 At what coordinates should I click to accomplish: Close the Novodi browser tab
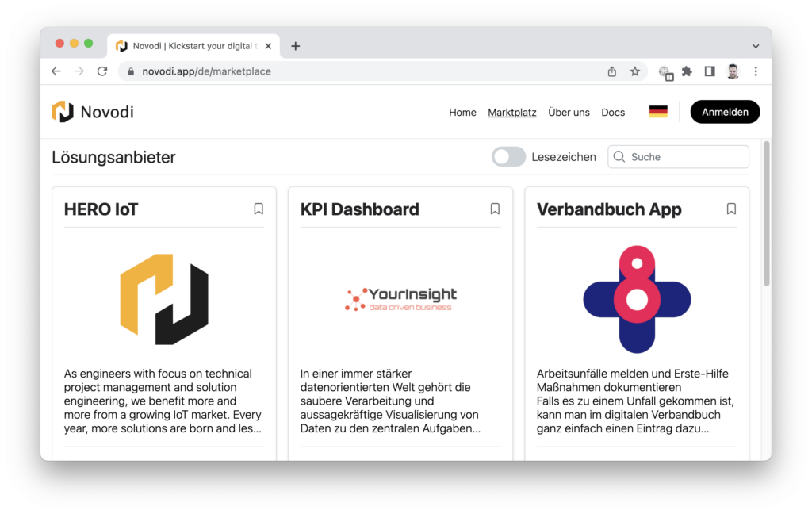[268, 46]
